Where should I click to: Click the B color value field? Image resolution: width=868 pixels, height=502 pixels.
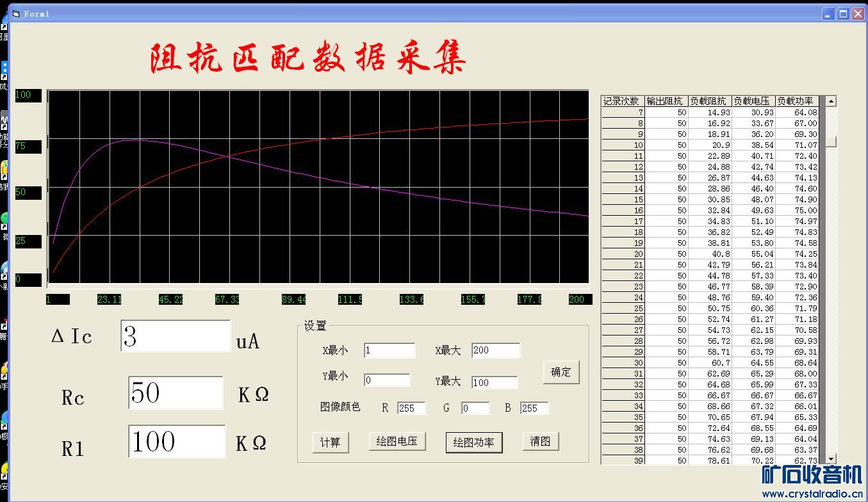coord(534,408)
